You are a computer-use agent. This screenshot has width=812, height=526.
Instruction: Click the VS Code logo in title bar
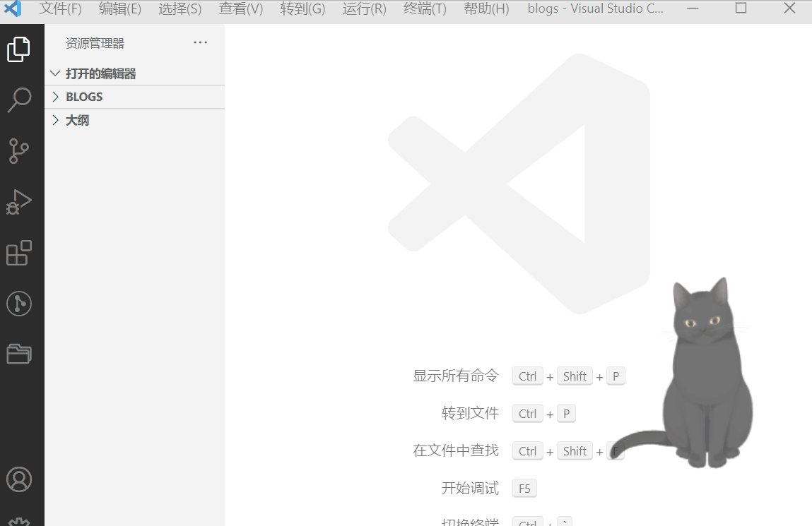pos(13,8)
